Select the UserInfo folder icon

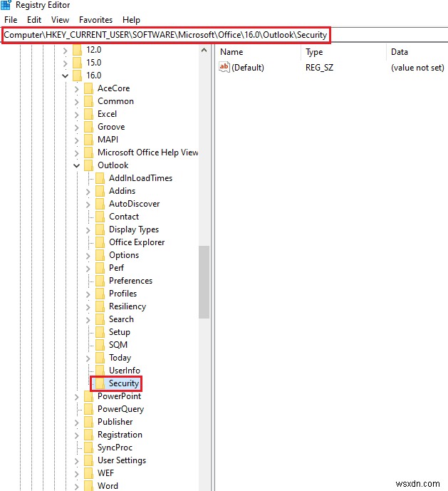tap(100, 369)
